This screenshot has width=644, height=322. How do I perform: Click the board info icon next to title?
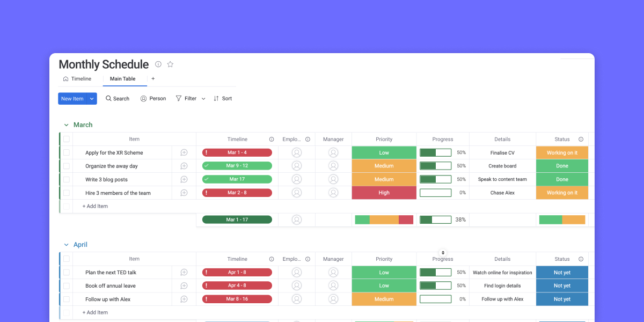point(158,64)
